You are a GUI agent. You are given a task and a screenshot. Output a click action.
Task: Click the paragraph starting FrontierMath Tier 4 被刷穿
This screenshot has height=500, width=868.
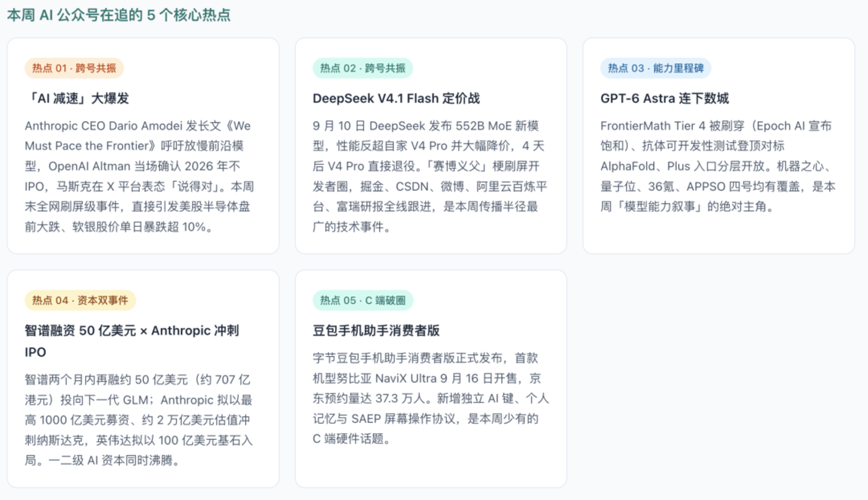(x=718, y=166)
